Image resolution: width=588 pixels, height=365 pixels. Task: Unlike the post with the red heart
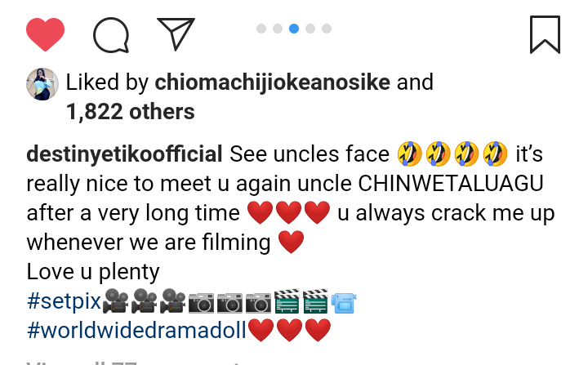[x=45, y=34]
